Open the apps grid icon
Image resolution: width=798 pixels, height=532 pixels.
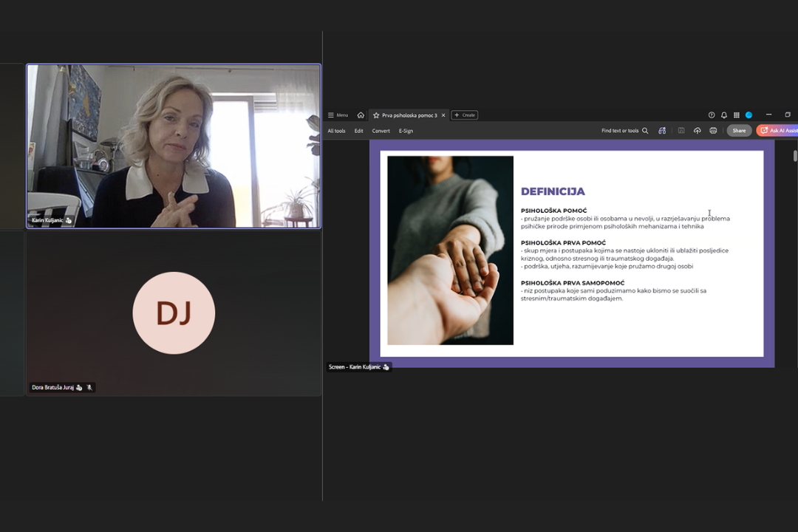click(x=737, y=115)
